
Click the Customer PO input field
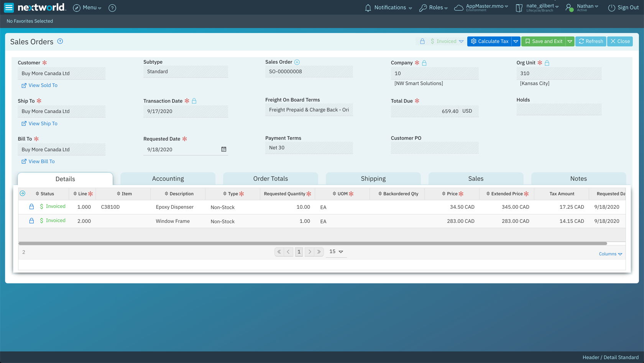click(x=435, y=148)
